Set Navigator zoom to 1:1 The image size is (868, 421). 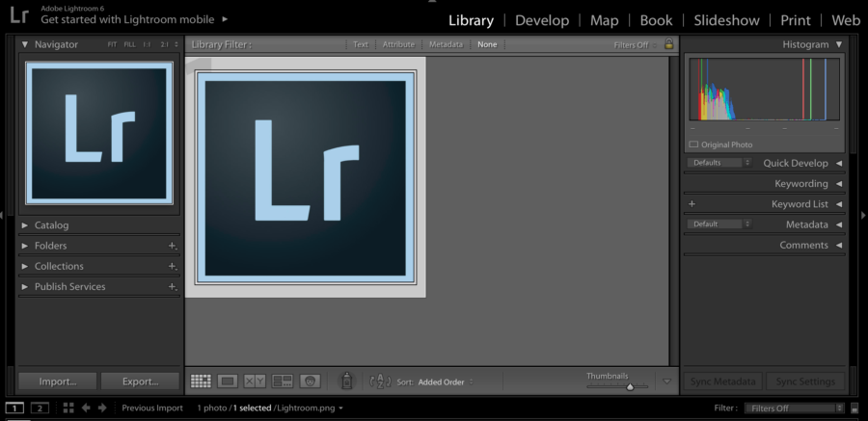(147, 45)
